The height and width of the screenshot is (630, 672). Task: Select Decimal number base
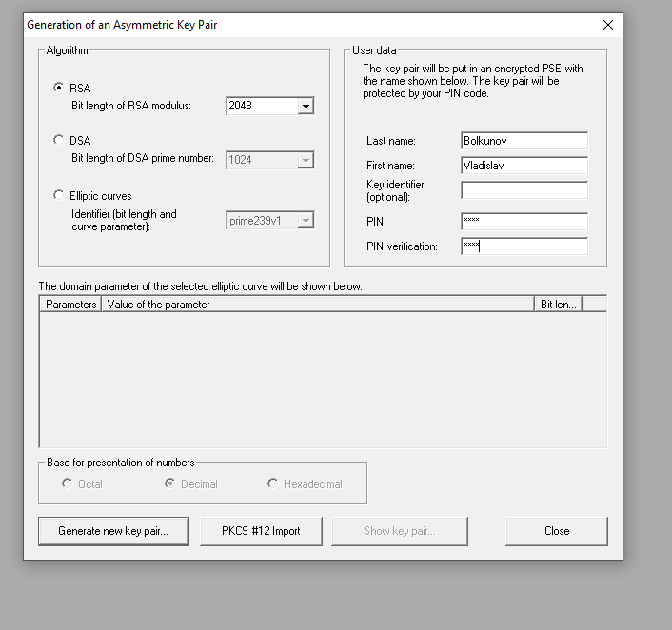pos(170,483)
